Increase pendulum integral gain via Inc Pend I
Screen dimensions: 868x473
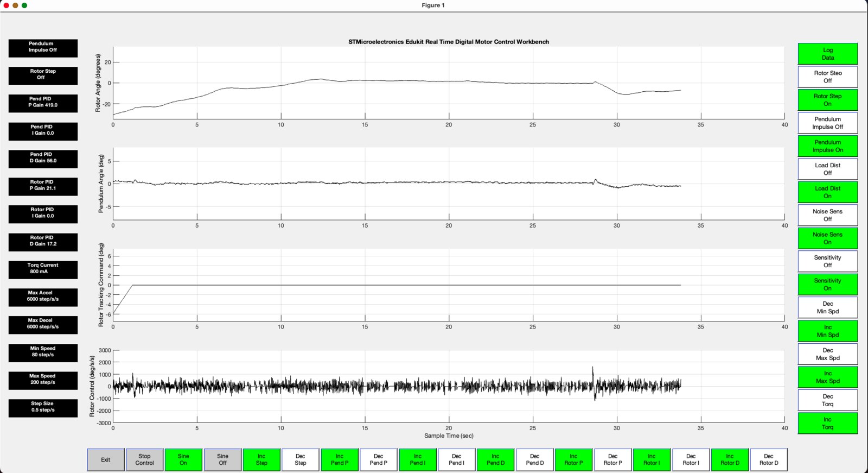point(417,459)
